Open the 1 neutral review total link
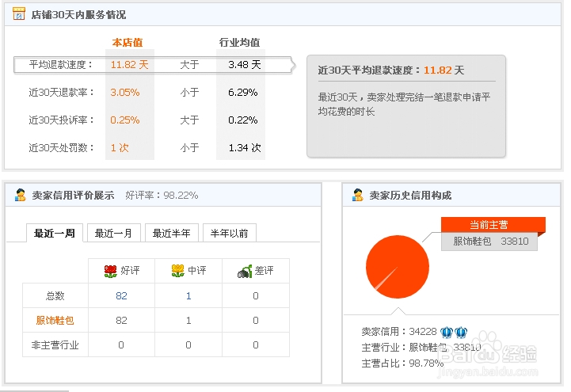 click(188, 296)
